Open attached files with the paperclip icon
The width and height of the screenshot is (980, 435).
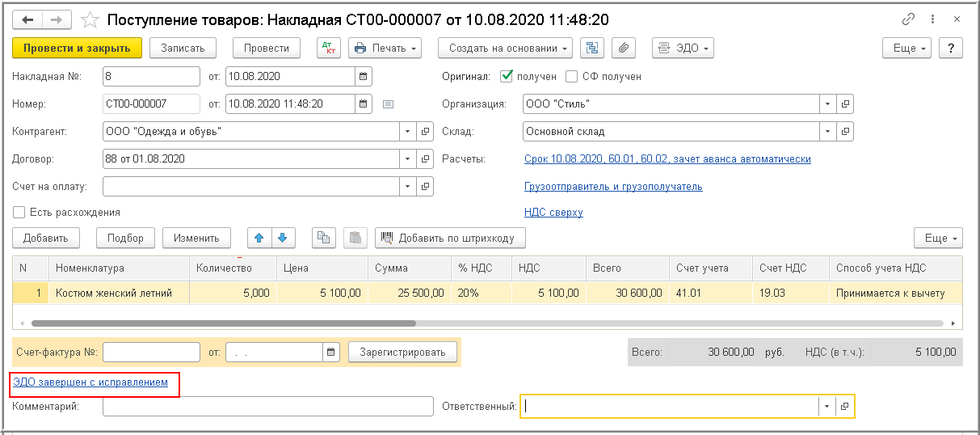(623, 48)
